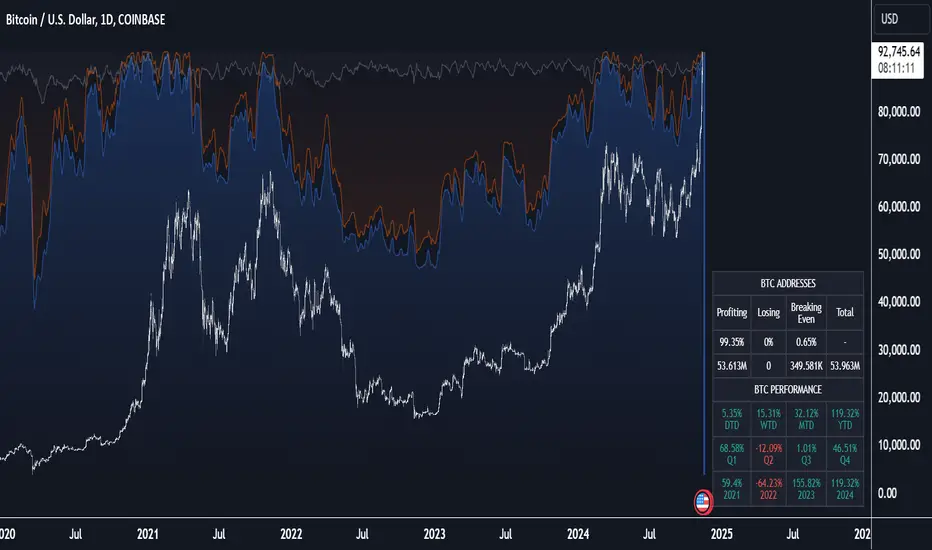Select the -64.23% 2022 performance cell
Viewport: 932px width, 550px height.
[769, 489]
